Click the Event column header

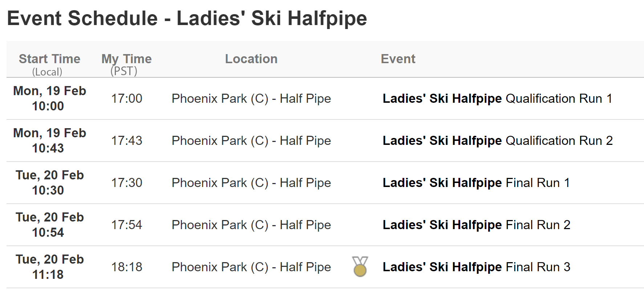click(x=398, y=59)
